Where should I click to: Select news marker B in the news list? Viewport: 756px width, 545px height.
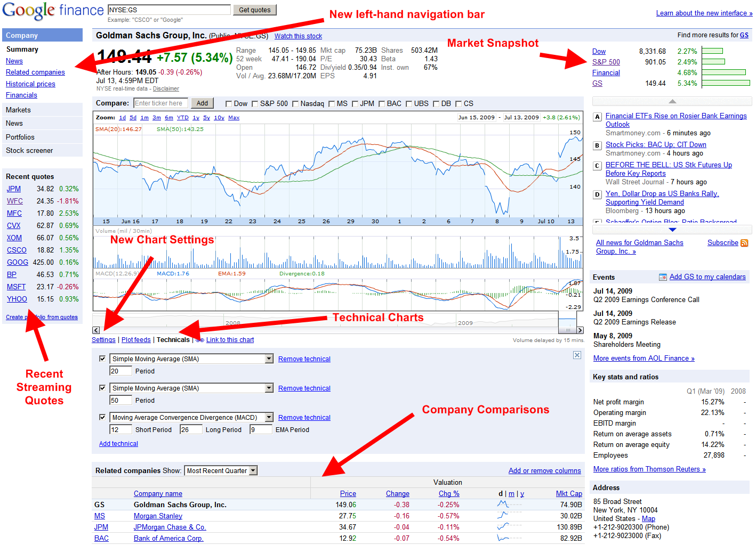pyautogui.click(x=597, y=145)
